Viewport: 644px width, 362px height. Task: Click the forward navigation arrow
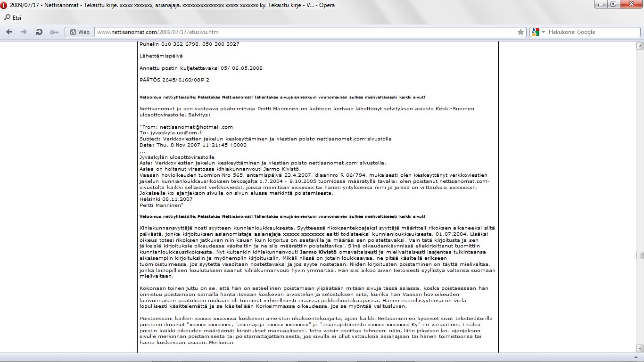(x=24, y=32)
